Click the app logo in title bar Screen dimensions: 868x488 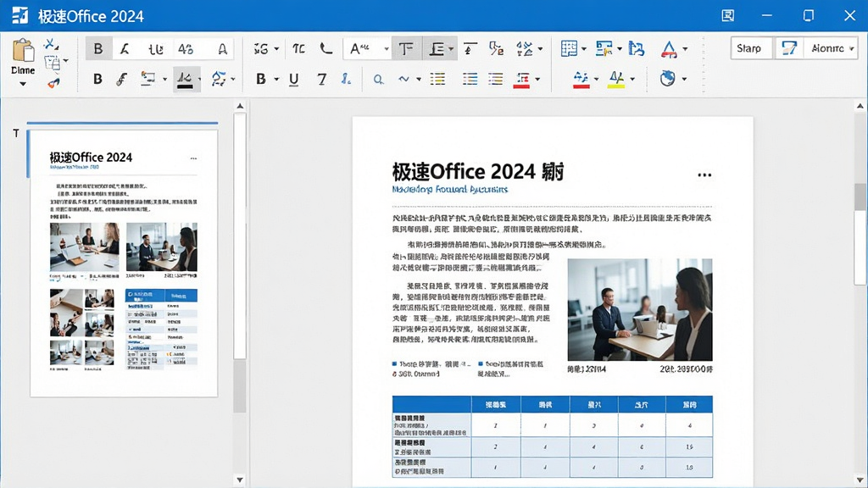tap(20, 15)
